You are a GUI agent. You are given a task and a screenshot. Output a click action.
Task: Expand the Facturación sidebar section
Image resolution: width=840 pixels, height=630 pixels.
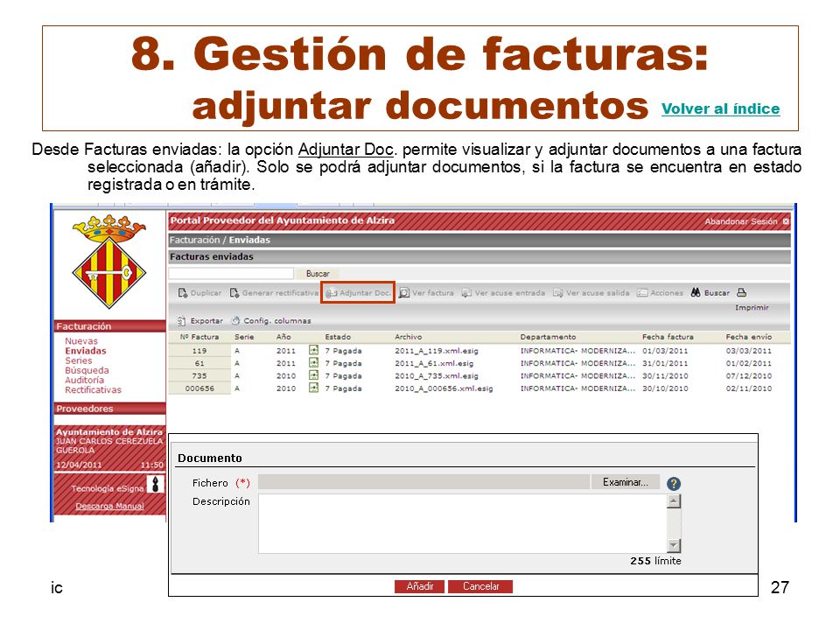tap(110, 326)
